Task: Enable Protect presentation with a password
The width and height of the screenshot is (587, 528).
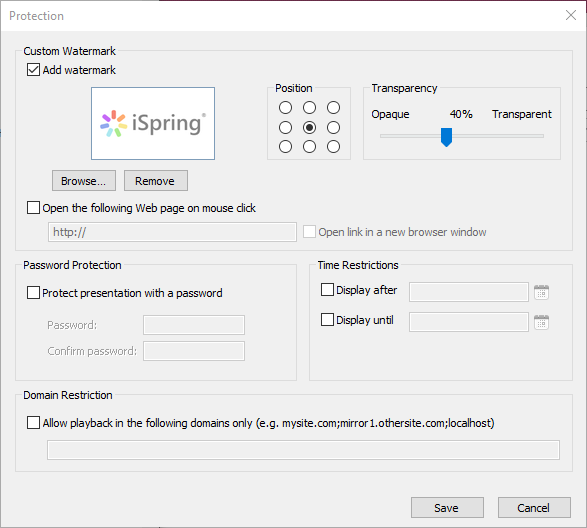Action: pyautogui.click(x=33, y=292)
